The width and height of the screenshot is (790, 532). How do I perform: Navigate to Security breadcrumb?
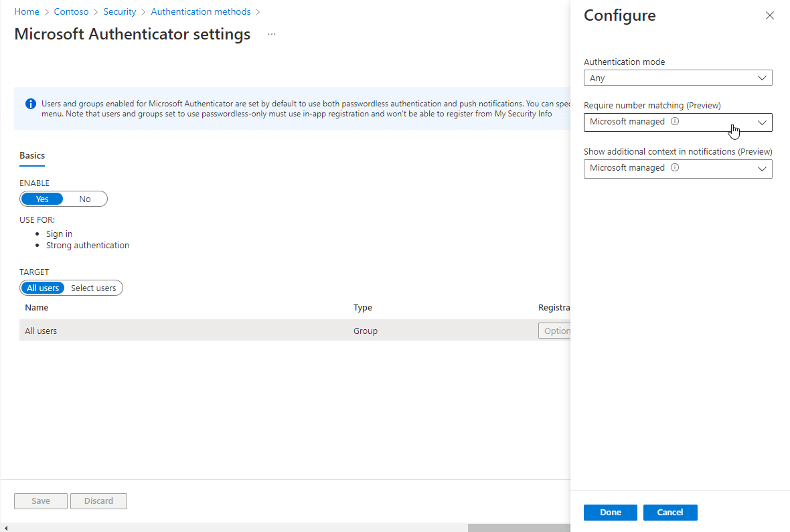point(119,11)
